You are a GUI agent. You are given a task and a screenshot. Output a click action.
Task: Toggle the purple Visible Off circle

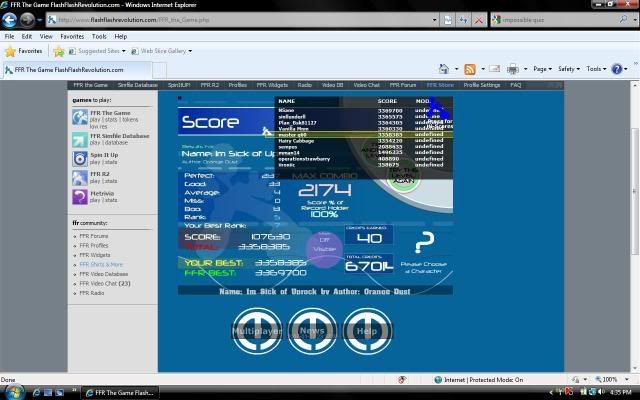click(323, 246)
